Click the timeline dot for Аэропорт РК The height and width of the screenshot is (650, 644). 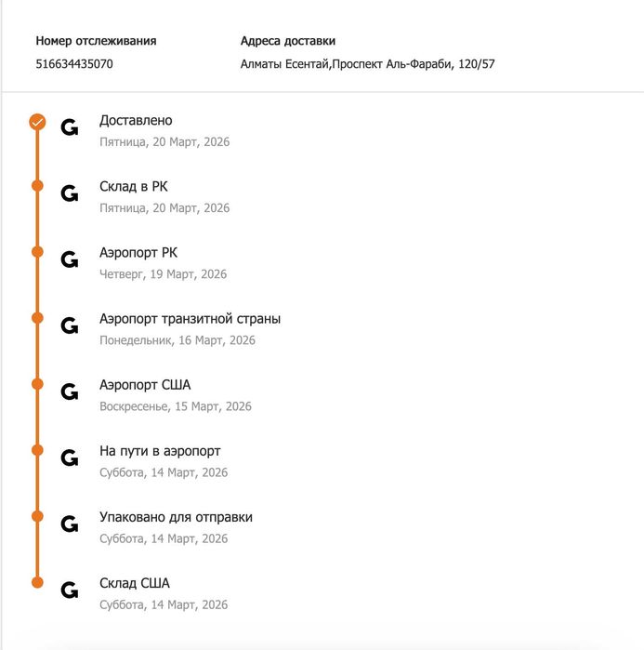tap(37, 252)
